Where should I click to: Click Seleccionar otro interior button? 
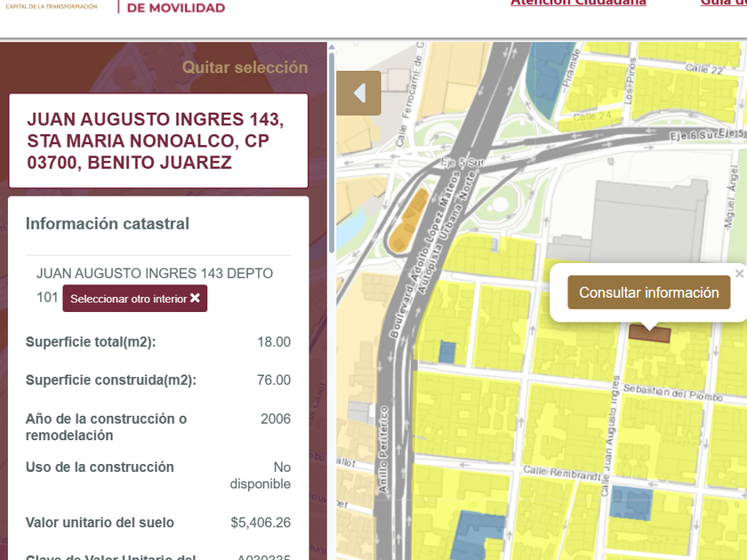tap(134, 299)
